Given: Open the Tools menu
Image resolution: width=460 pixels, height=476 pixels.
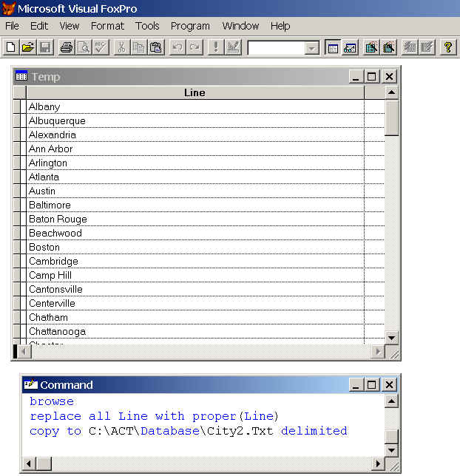Looking at the screenshot, I should (x=147, y=26).
